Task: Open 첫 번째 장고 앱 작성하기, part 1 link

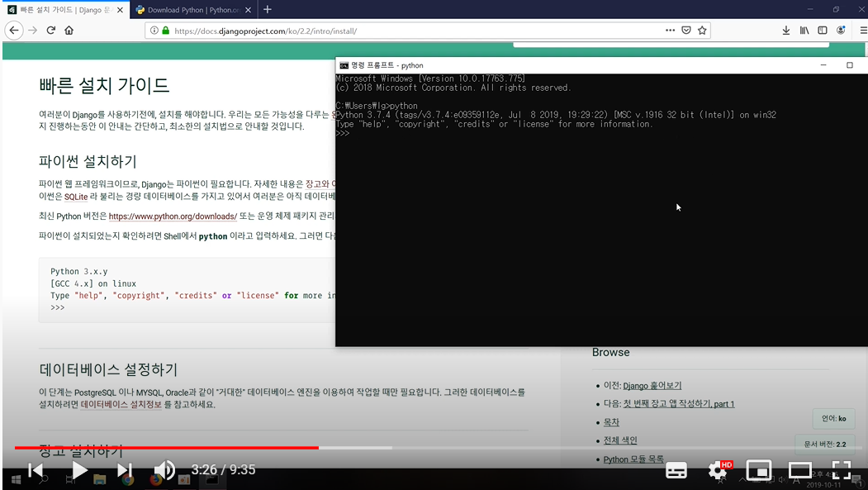Action: click(679, 404)
